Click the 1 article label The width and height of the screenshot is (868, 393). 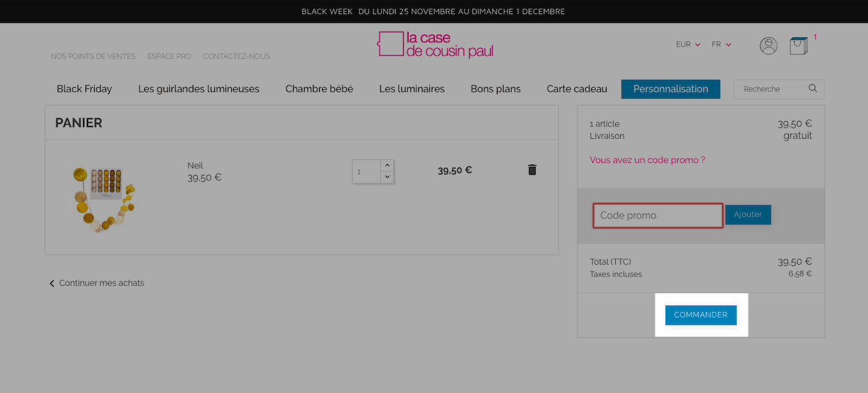(605, 124)
